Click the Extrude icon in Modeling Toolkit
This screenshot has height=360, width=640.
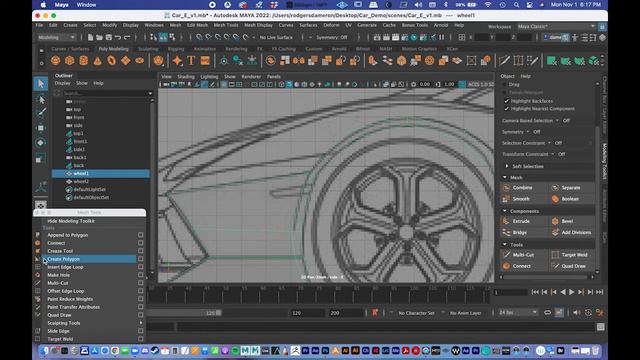507,221
